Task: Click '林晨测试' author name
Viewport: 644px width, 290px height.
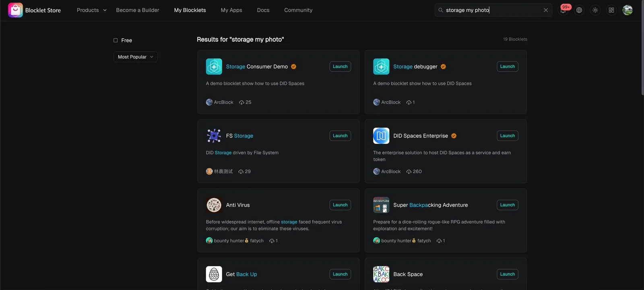Action: pyautogui.click(x=223, y=172)
